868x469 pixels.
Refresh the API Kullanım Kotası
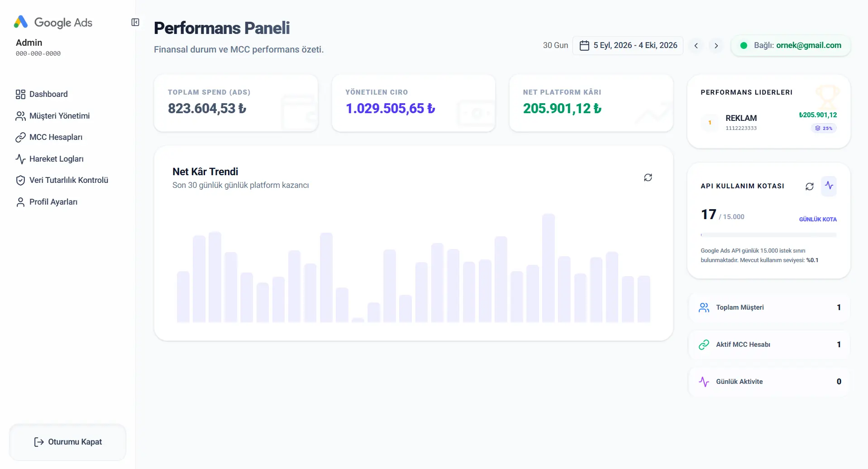pos(810,186)
